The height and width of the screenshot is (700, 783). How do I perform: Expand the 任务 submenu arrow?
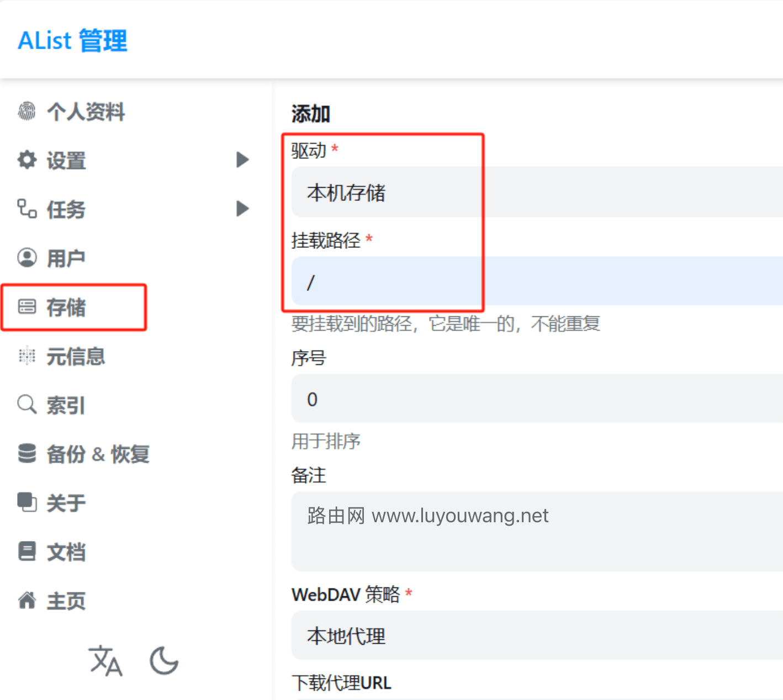(242, 208)
